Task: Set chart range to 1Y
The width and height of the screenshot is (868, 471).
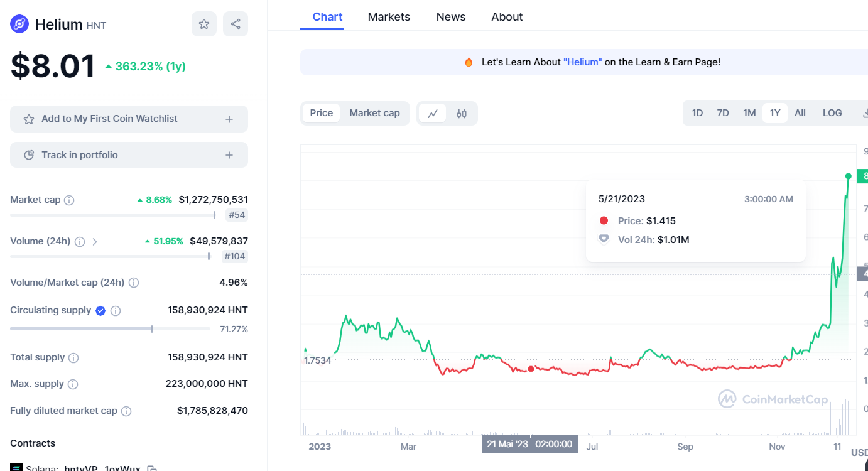Action: 775,113
